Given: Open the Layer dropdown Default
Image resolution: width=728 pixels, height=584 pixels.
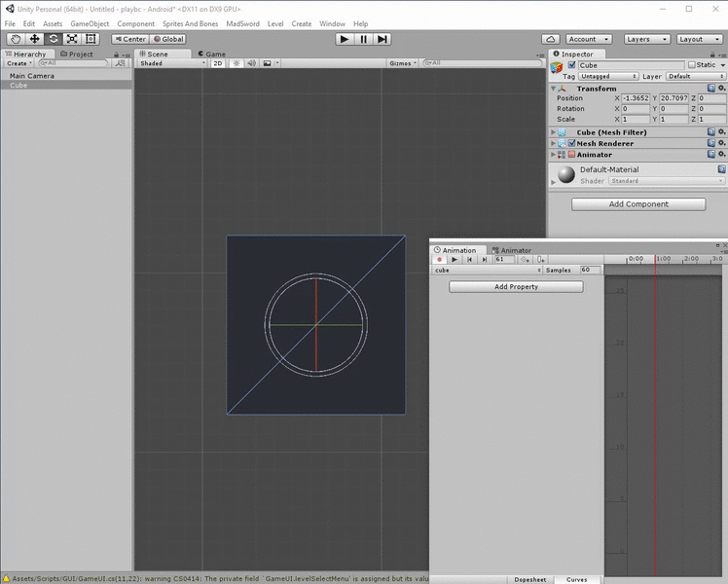Looking at the screenshot, I should (x=696, y=76).
